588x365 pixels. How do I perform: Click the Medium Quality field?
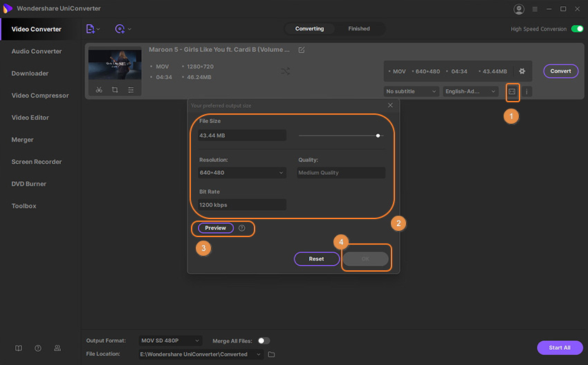point(341,173)
